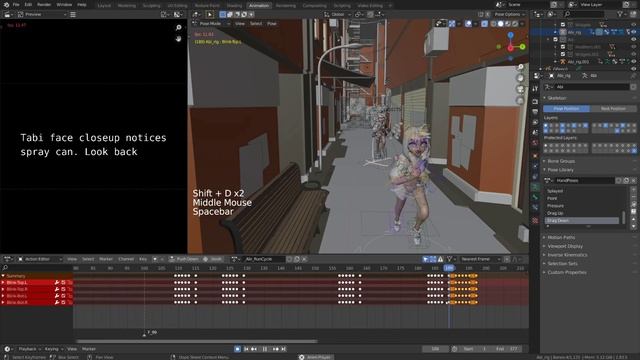Click the Push Down button
Viewport: 640px width, 360px height.
tap(184, 259)
